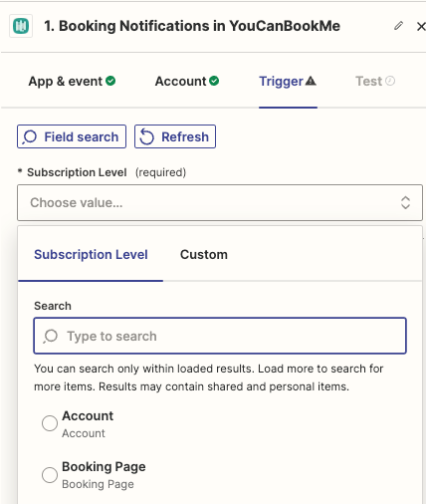426x504 pixels.
Task: Switch to the Custom tab
Action: pos(204,255)
